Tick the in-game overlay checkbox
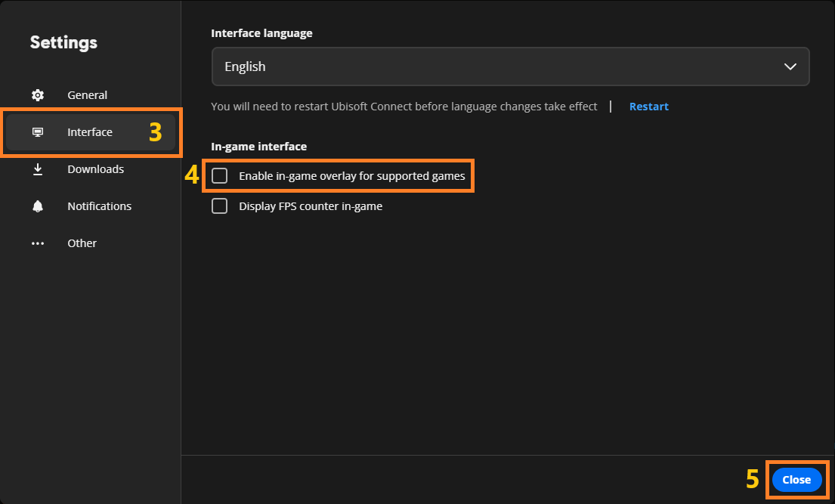 [x=219, y=176]
